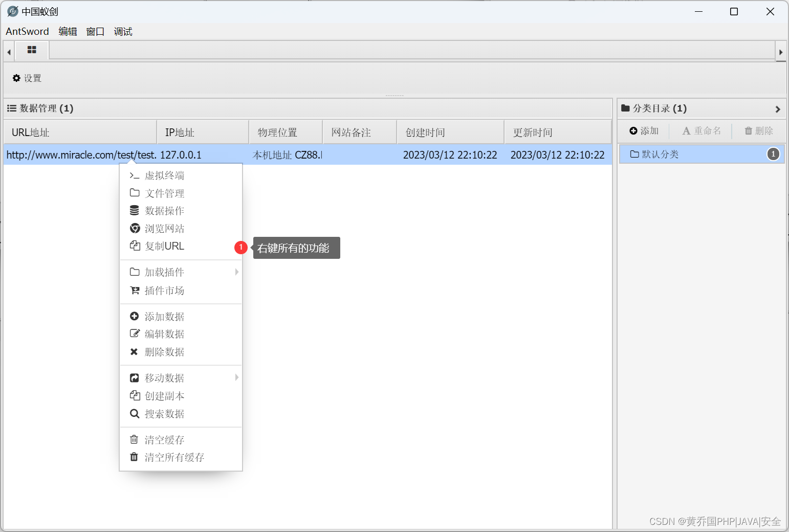The width and height of the screenshot is (789, 532).
Task: Click the 中国蚁剑 app logo in title bar
Action: (13, 11)
